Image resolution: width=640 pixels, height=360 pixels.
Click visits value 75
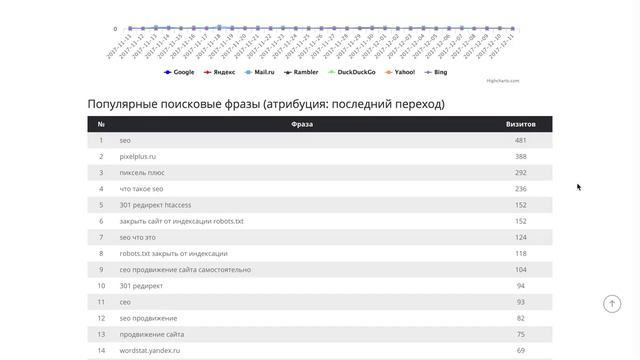pyautogui.click(x=520, y=334)
